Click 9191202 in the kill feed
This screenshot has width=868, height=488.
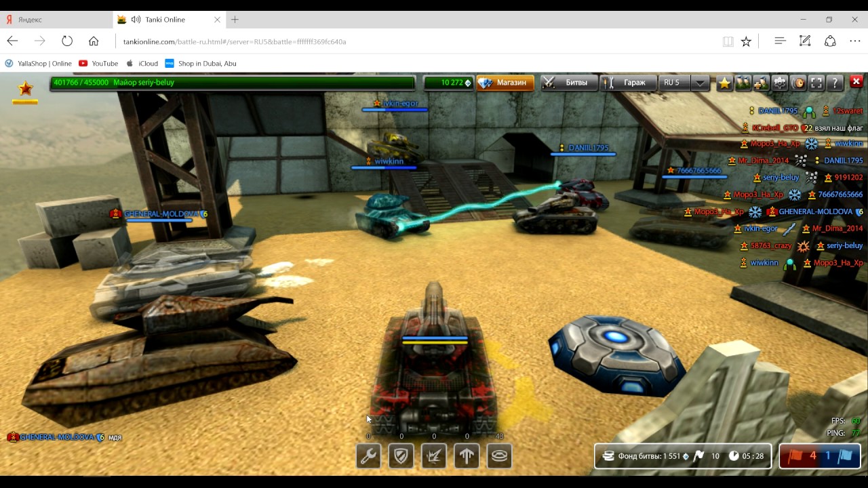848,178
